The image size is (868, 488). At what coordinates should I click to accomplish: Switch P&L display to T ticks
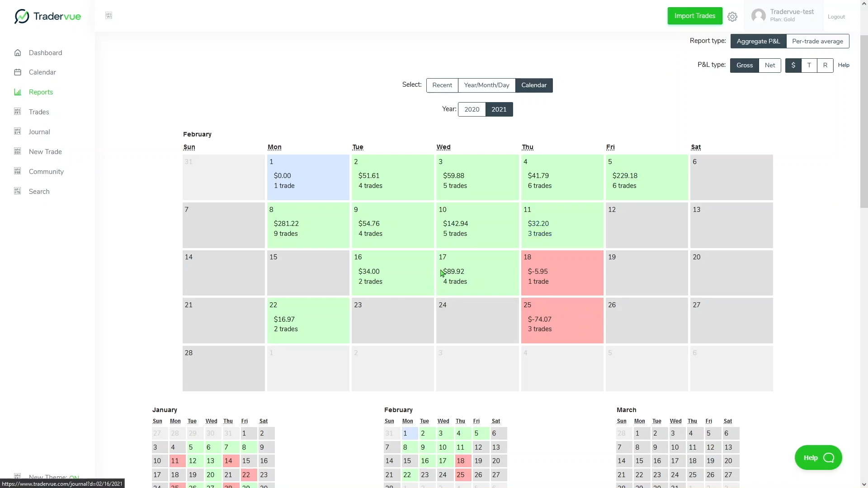click(x=809, y=66)
